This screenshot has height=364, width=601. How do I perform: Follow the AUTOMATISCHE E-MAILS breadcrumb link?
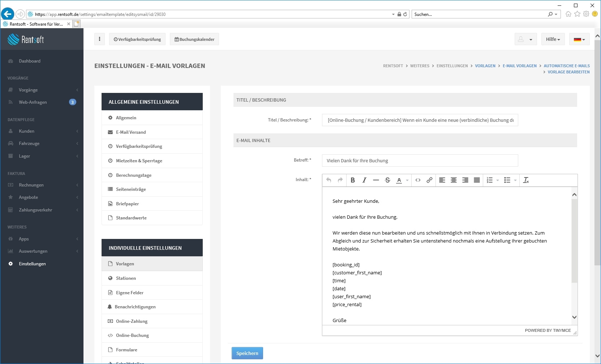coord(567,66)
